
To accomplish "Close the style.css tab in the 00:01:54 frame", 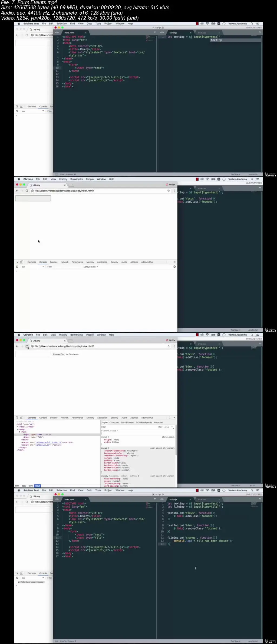I will point(219,33).
